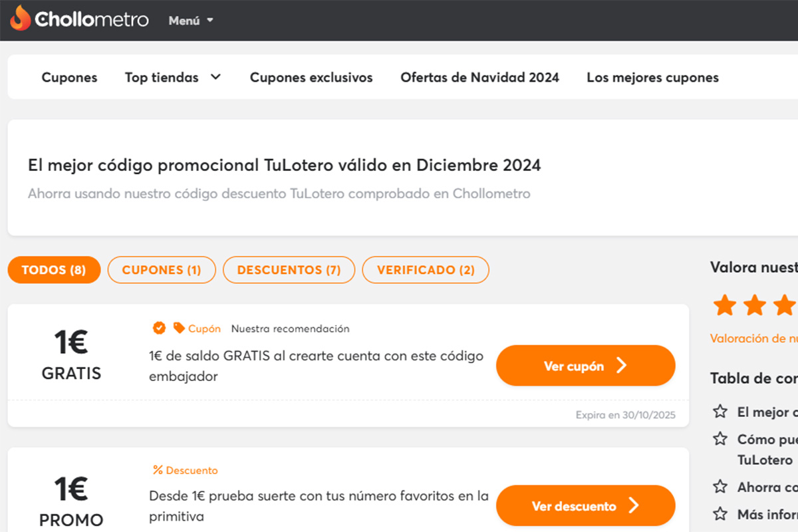This screenshot has width=798, height=532.
Task: Click the Ver cupón button
Action: (x=585, y=365)
